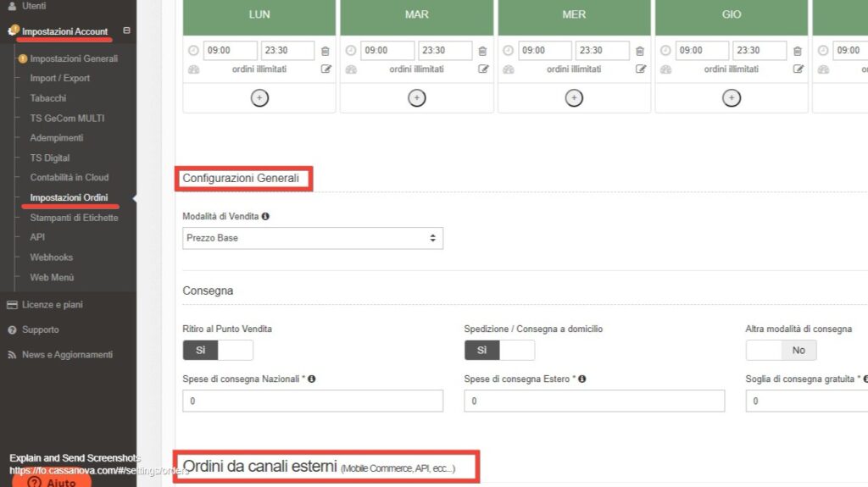Image resolution: width=868 pixels, height=487 pixels.
Task: Toggle Spedizione / Consegna a domicilio switch
Action: point(499,350)
